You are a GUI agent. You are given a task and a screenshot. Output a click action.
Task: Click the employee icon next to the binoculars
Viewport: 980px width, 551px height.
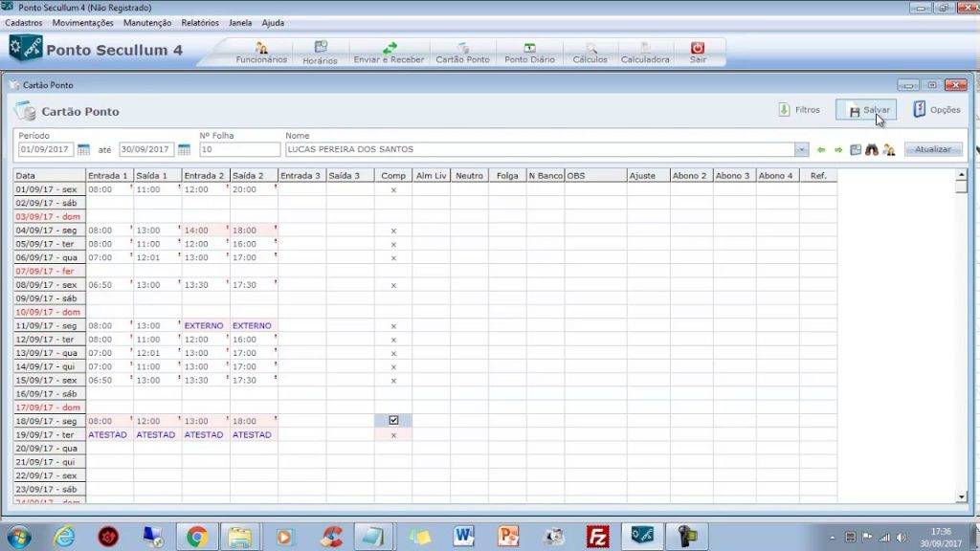coord(889,150)
